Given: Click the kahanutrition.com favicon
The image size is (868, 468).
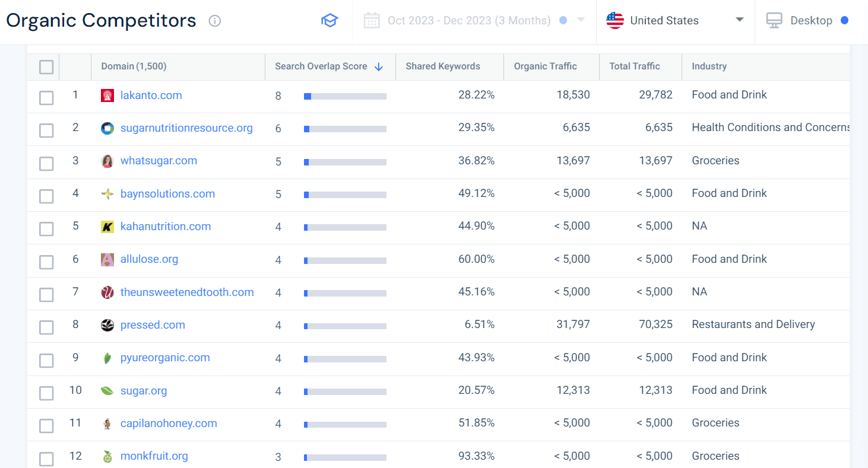Looking at the screenshot, I should [107, 227].
